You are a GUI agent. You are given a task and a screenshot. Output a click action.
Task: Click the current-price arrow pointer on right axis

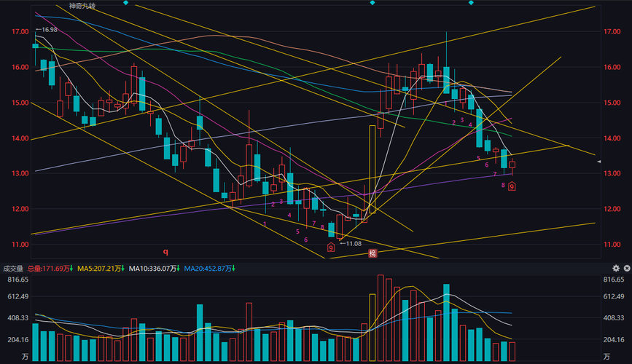pyautogui.click(x=599, y=162)
